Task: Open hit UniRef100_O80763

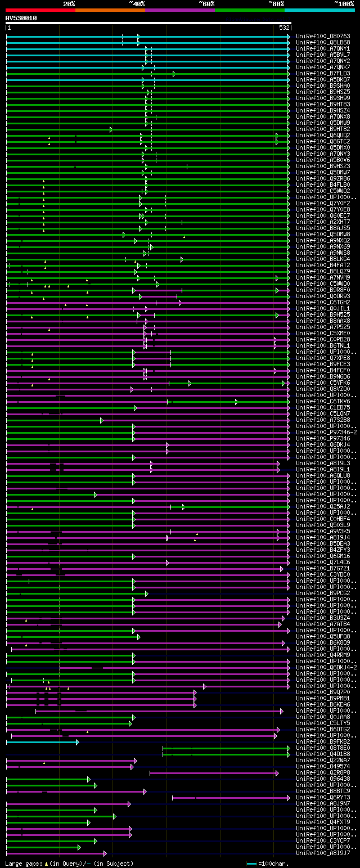Action: pyautogui.click(x=323, y=36)
